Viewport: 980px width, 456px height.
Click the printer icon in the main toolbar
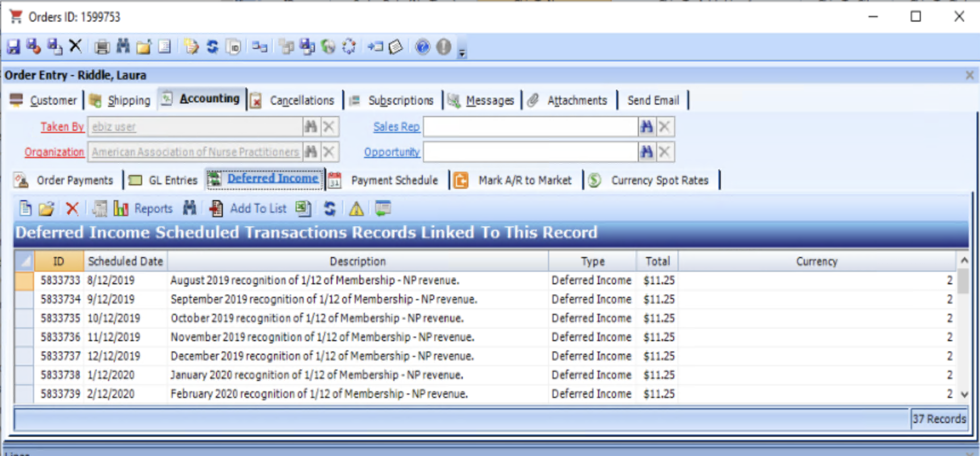click(x=102, y=47)
